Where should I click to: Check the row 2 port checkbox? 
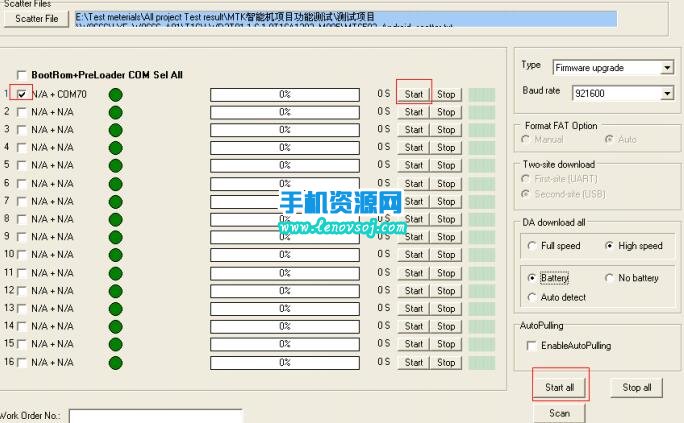(x=21, y=112)
